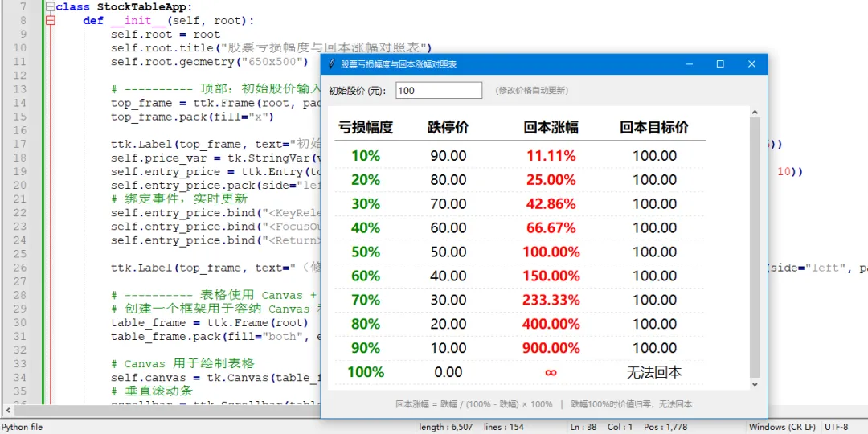Image resolution: width=868 pixels, height=434 pixels.
Task: Click the lines : 154 status entry
Action: 502,428
